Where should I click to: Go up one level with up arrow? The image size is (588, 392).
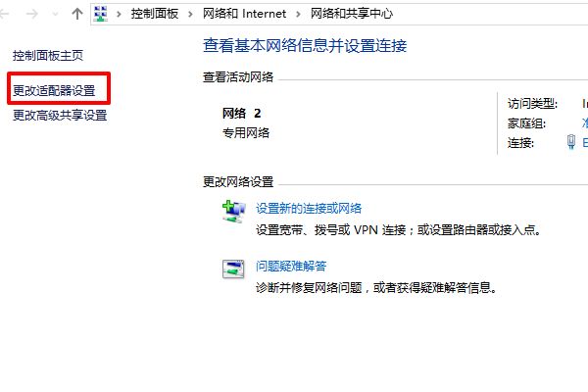pyautogui.click(x=77, y=14)
